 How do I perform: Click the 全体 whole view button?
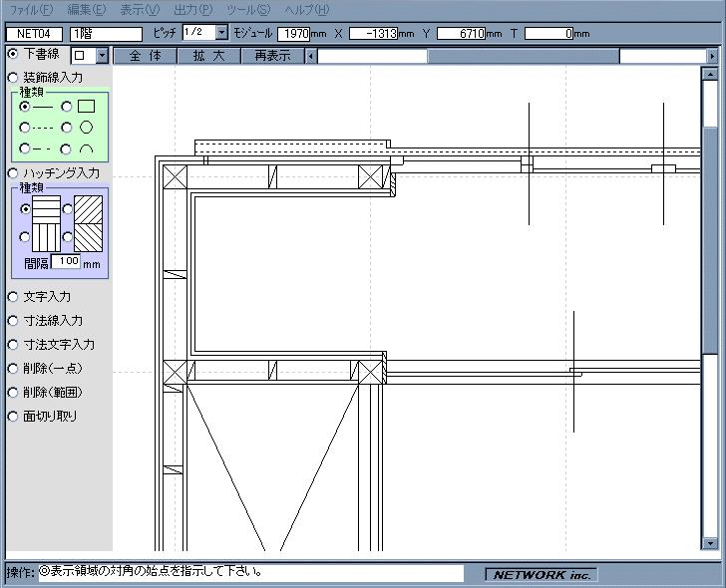pyautogui.click(x=145, y=56)
